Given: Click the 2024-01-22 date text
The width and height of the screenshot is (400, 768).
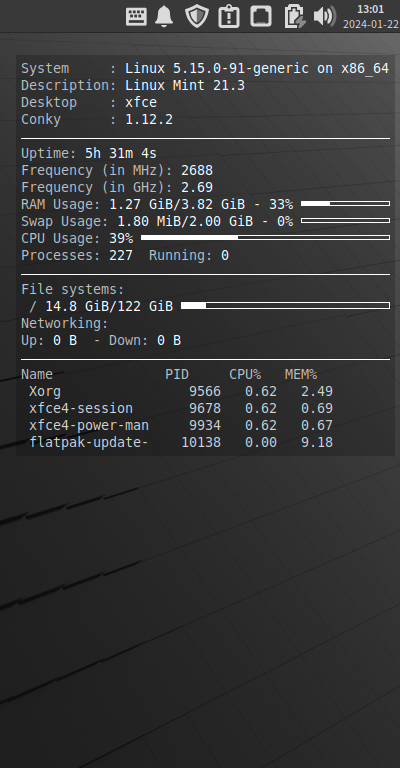Looking at the screenshot, I should pyautogui.click(x=371, y=24).
